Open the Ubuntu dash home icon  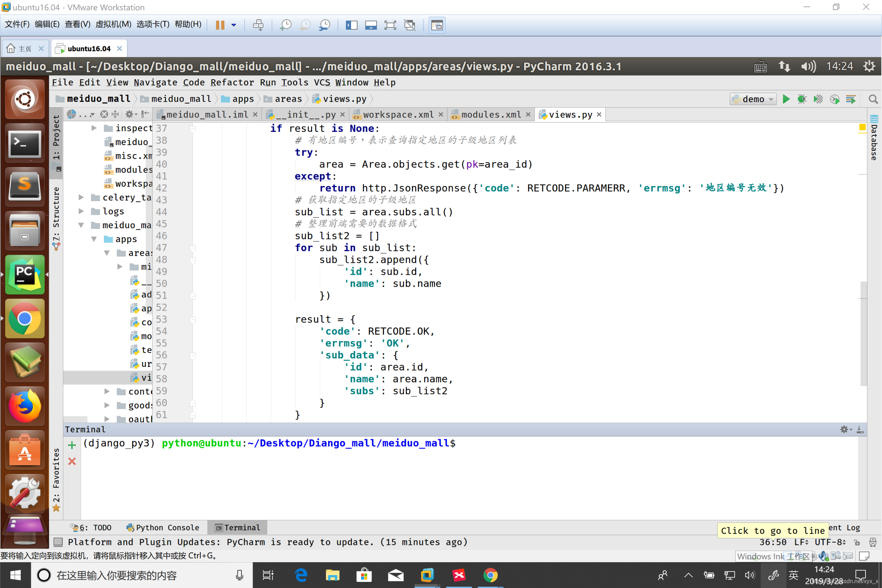pos(25,99)
